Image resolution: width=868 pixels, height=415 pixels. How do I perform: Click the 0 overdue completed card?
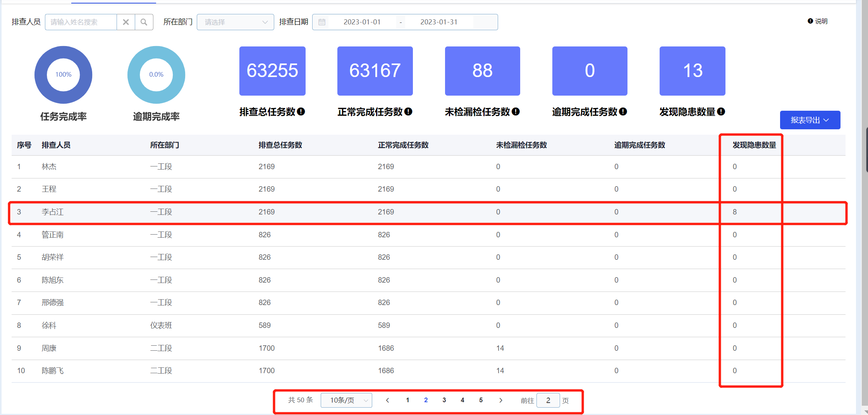[x=590, y=71]
